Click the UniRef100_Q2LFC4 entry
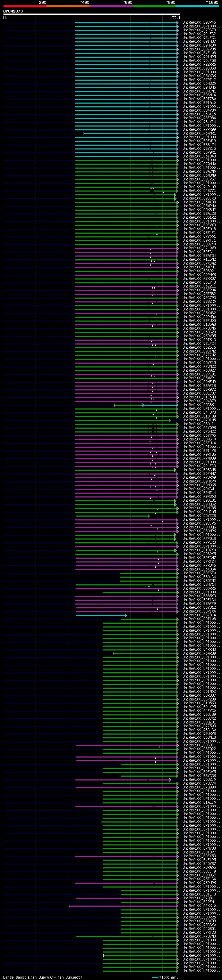The image size is (222, 980). point(199,344)
